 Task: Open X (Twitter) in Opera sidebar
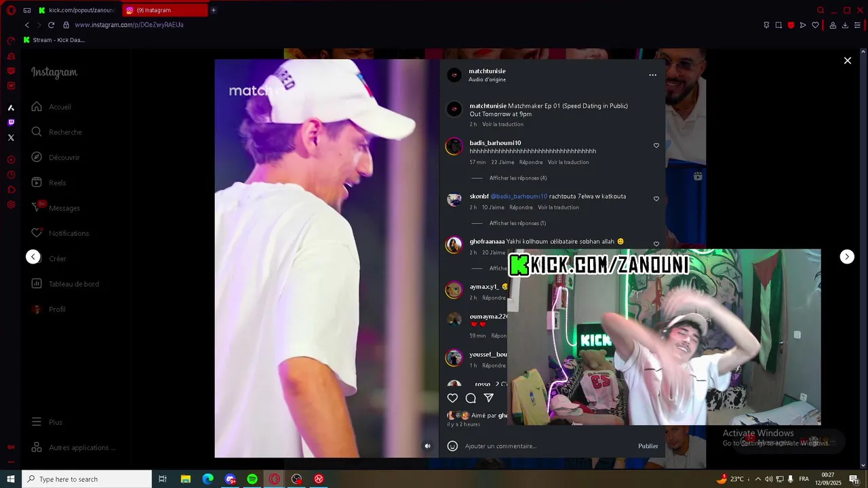pos(11,138)
